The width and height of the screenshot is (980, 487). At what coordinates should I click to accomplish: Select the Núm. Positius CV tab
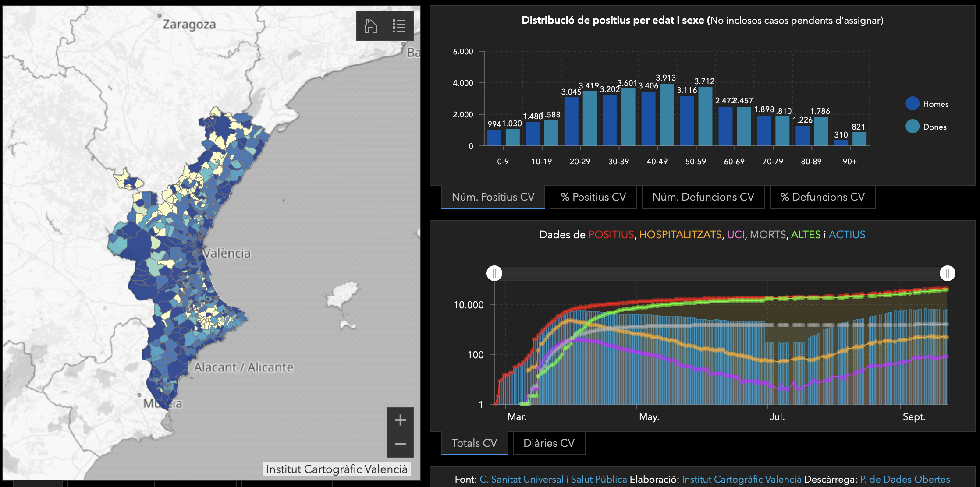click(493, 197)
